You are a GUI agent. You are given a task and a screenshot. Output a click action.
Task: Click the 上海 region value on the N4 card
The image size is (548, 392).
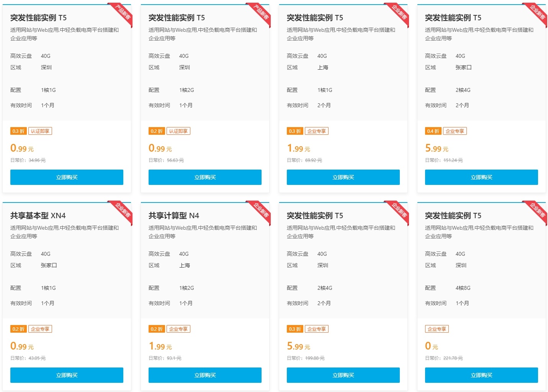[185, 265]
